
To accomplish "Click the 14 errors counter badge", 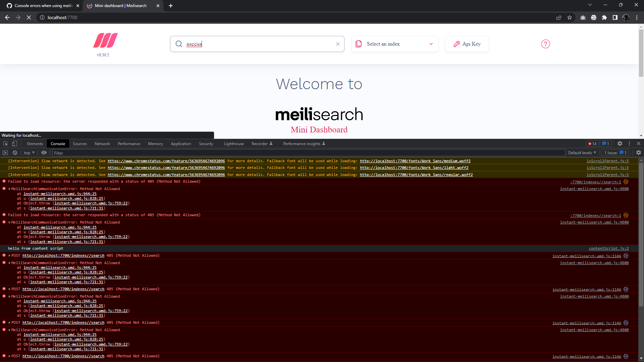I will [x=592, y=143].
